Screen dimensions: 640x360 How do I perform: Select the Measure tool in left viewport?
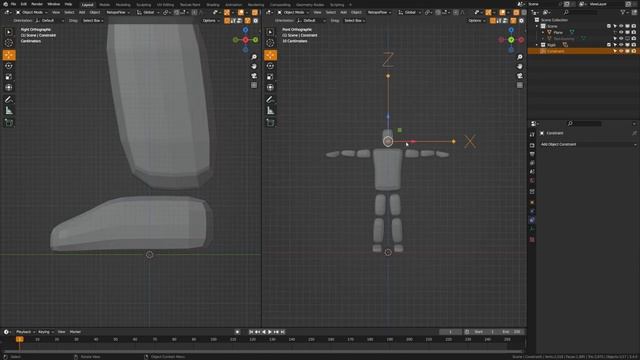[x=9, y=111]
